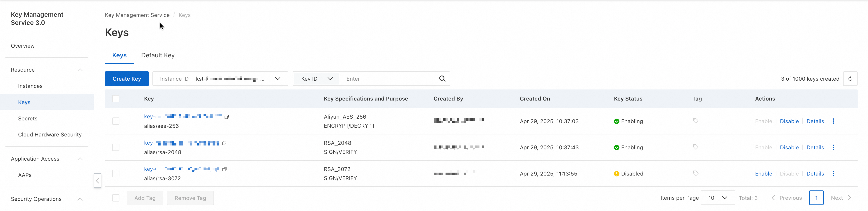Click the search magnifier icon
This screenshot has height=211, width=868.
pyautogui.click(x=442, y=79)
